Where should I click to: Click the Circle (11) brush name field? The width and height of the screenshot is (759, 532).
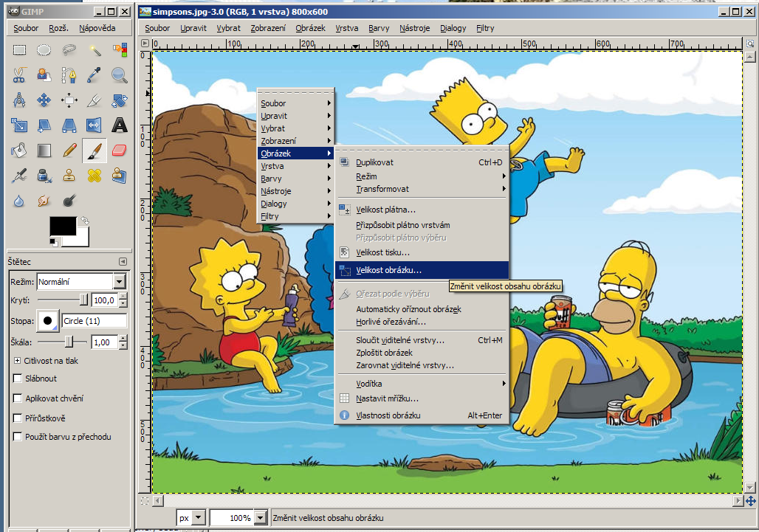(94, 321)
